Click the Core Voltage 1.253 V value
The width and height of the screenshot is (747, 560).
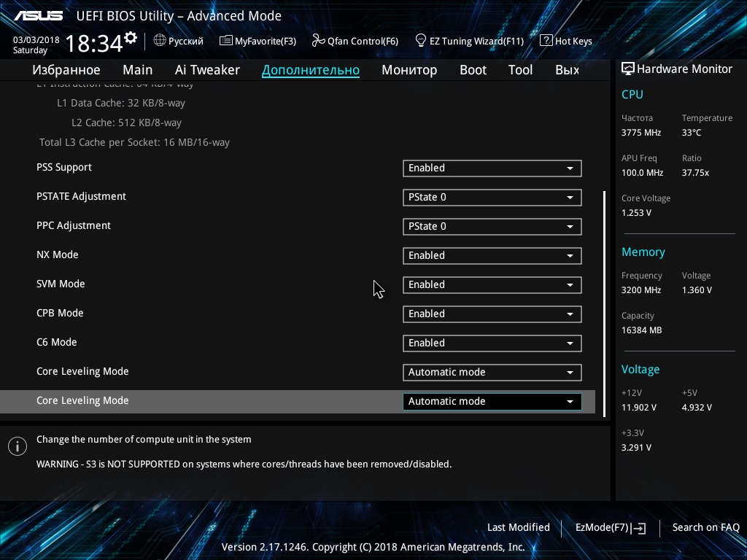[636, 213]
